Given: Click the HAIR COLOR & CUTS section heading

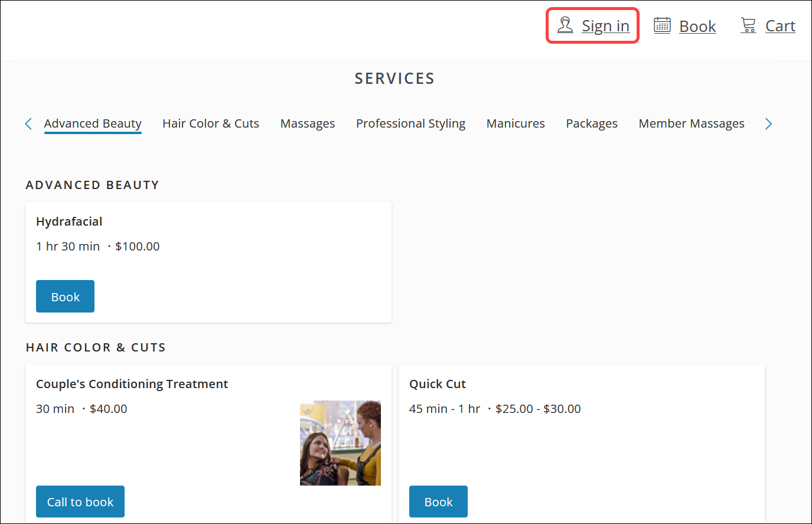Looking at the screenshot, I should 96,347.
